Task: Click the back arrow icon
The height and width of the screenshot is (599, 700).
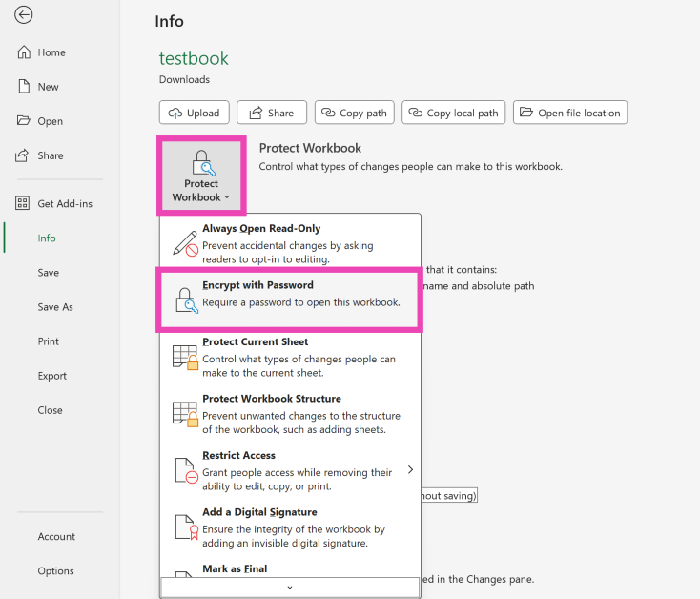Action: (24, 15)
